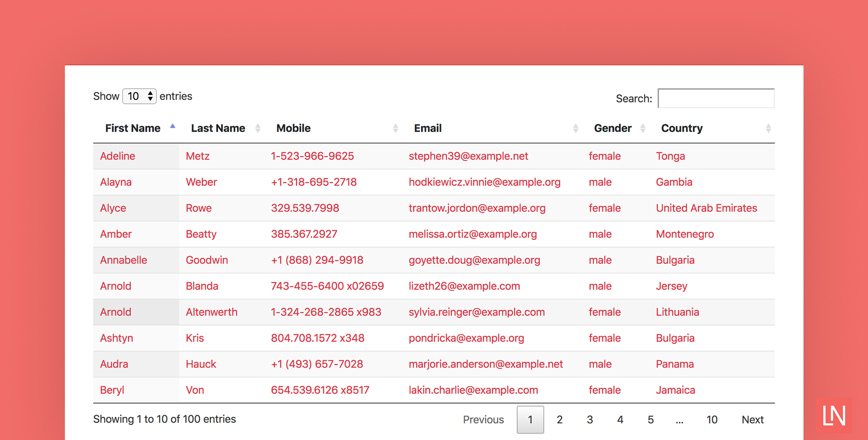Click the Mobile column sort icon

(396, 129)
